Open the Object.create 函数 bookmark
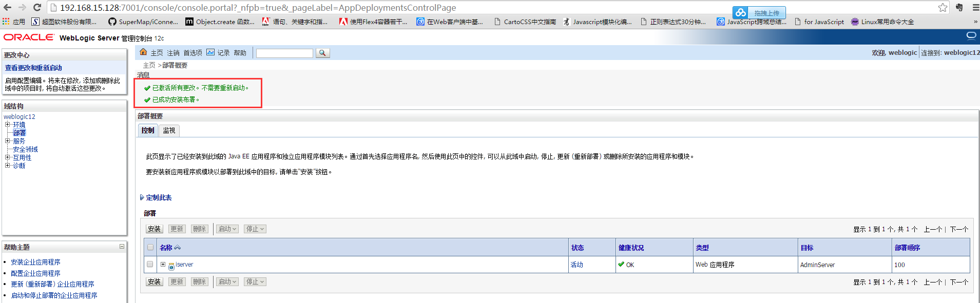Image resolution: width=980 pixels, height=303 pixels. pos(220,22)
